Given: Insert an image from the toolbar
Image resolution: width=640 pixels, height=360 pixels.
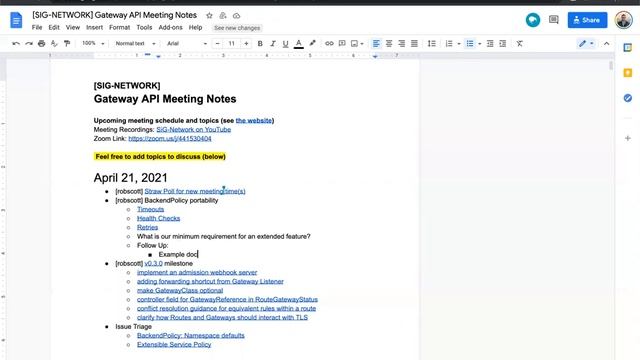Looking at the screenshot, I should pos(354,43).
